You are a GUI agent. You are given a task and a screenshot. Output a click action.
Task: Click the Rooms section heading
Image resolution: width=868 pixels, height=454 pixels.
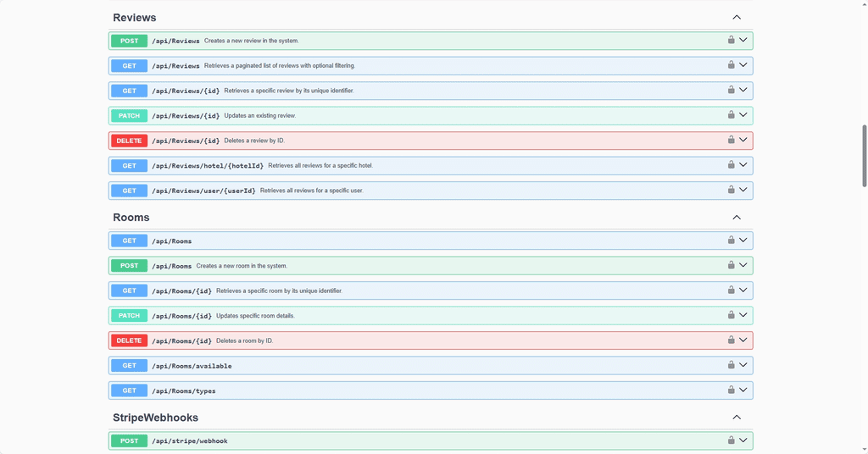(131, 218)
